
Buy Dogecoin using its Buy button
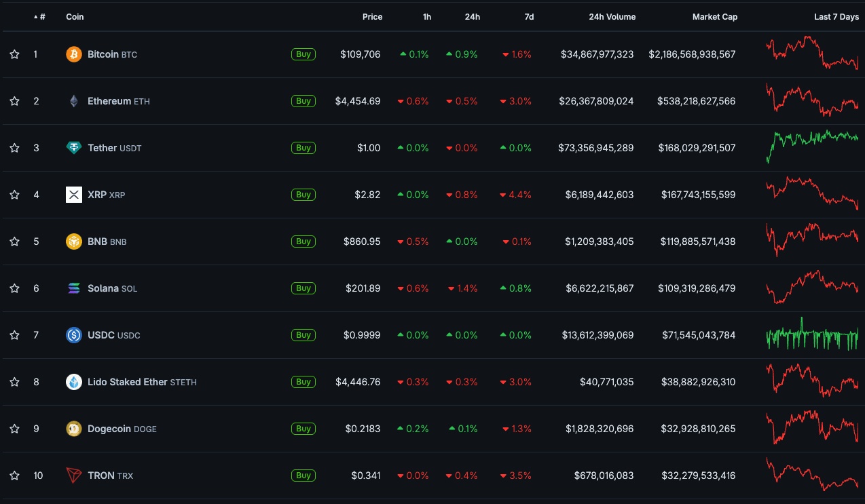pos(303,429)
